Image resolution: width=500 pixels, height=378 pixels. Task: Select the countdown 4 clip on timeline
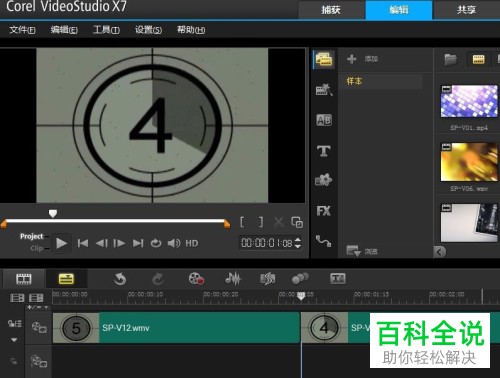tap(335, 328)
